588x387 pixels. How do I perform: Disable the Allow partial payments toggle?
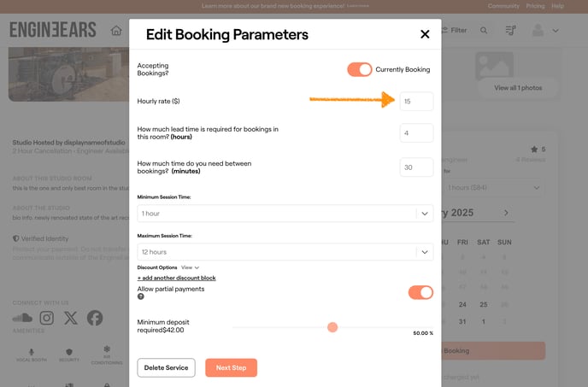coord(420,292)
